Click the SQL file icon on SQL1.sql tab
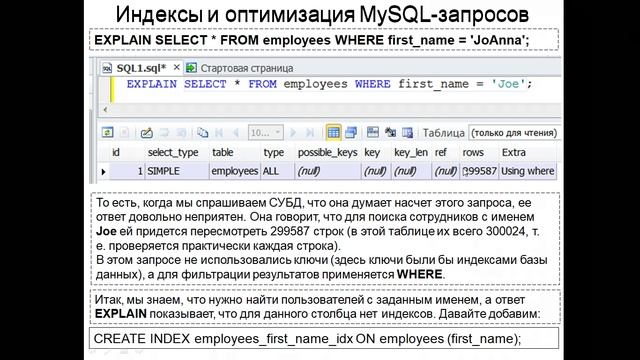Image resolution: width=640 pixels, height=360 pixels. click(107, 68)
